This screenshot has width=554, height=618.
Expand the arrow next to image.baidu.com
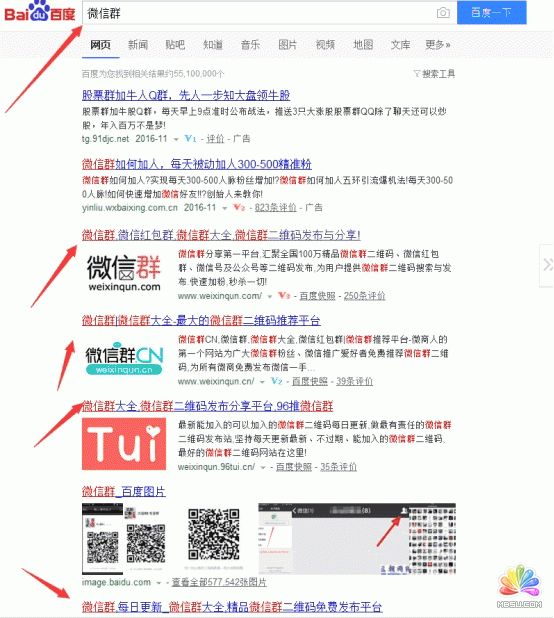[x=159, y=583]
